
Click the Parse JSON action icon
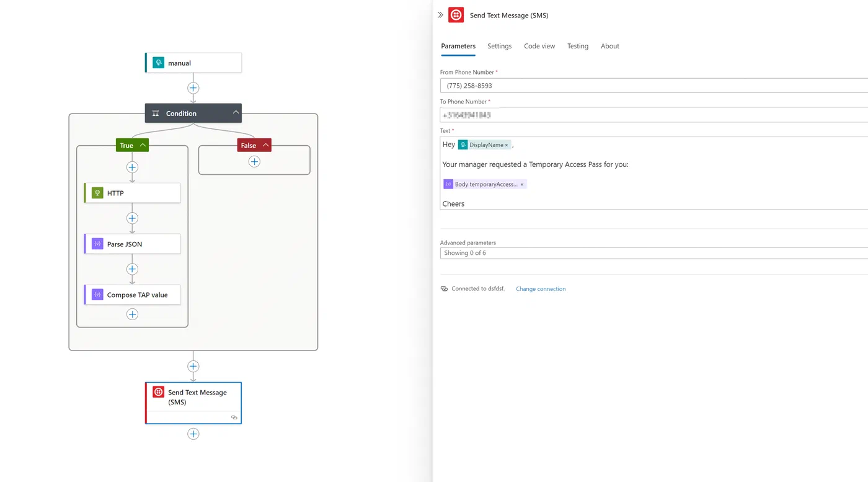[x=97, y=244]
